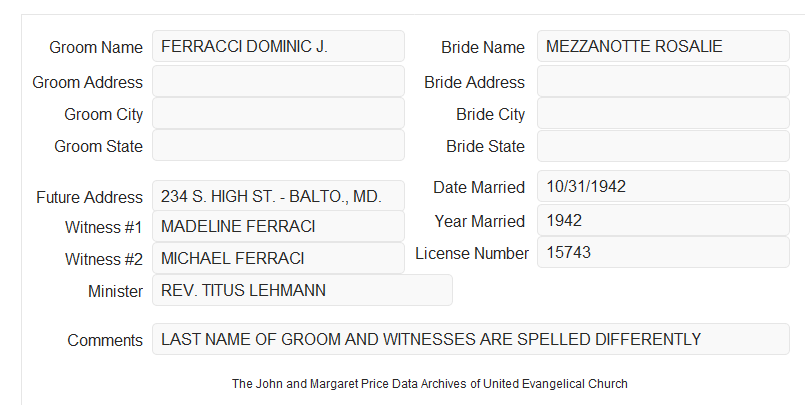Click the Groom Name label
The height and width of the screenshot is (405, 805).
click(96, 47)
